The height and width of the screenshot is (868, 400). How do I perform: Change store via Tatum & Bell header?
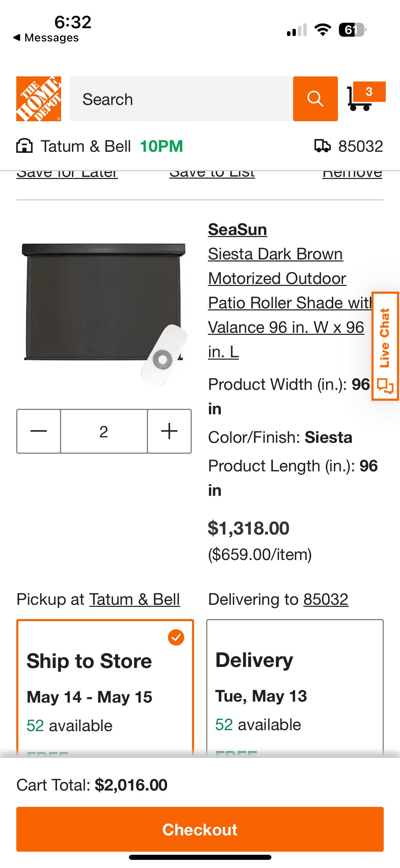(86, 146)
